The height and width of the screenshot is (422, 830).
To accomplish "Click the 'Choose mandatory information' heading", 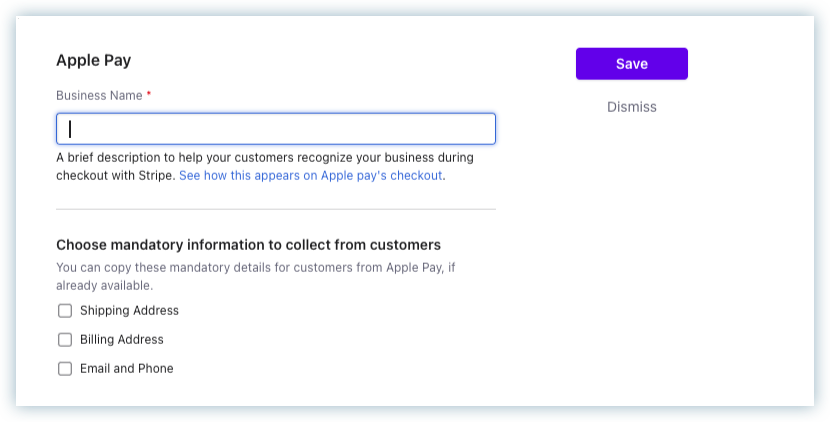I will point(248,245).
